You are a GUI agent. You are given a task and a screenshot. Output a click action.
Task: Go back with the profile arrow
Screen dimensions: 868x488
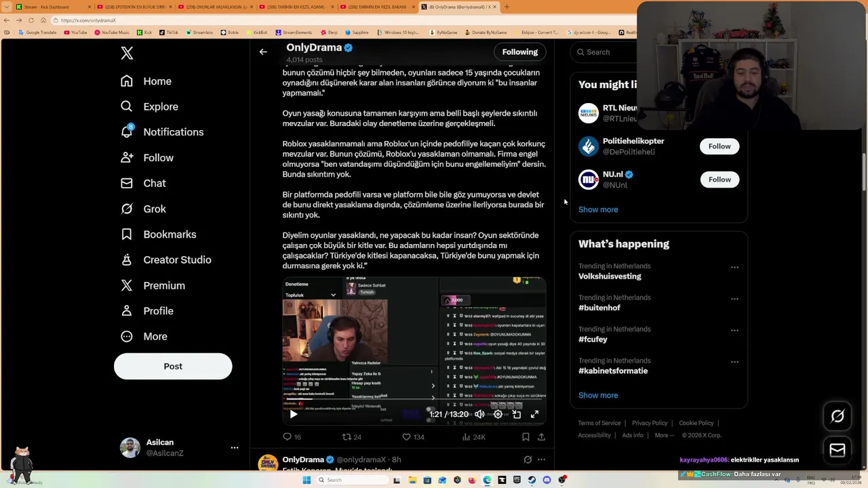click(x=263, y=52)
